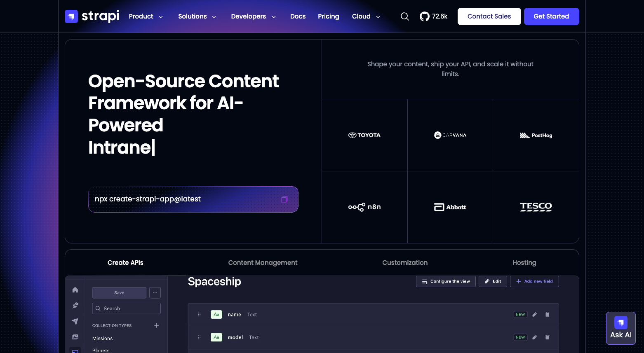This screenshot has width=644, height=353.
Task: Expand the Developers dropdown menu
Action: coord(254,16)
